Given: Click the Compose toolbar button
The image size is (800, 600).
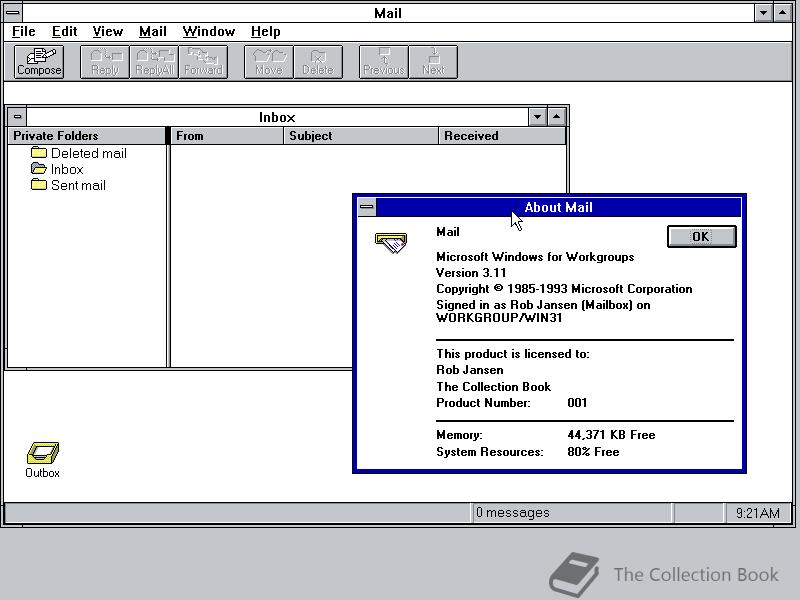Looking at the screenshot, I should pos(39,62).
